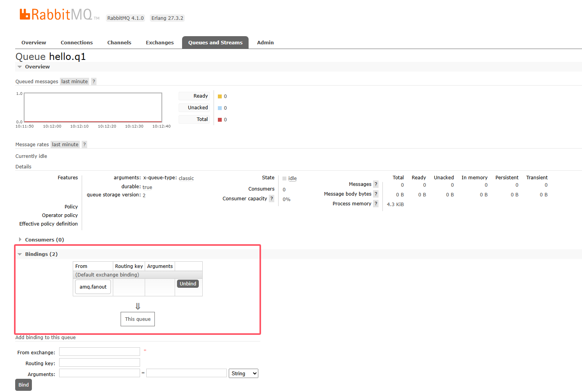The image size is (582, 392).
Task: Change Message rates last minute range
Action: coord(65,145)
